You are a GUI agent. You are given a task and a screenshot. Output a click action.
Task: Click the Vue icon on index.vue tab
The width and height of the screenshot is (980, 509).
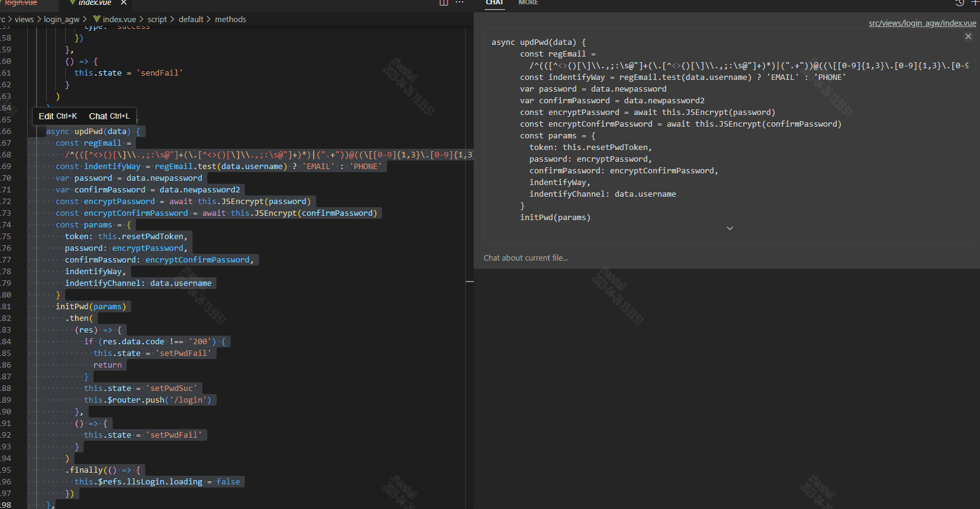73,2
